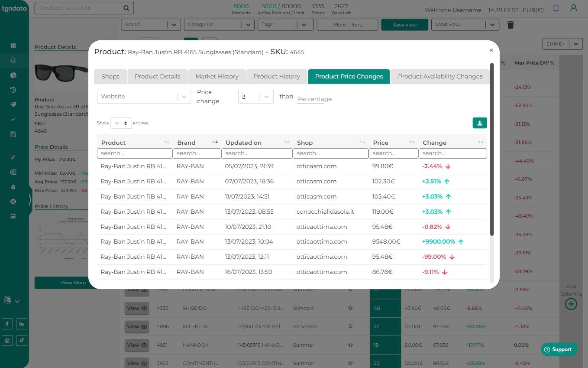Click View button for SHISEIDO row
The height and width of the screenshot is (368, 588).
pyautogui.click(x=137, y=308)
